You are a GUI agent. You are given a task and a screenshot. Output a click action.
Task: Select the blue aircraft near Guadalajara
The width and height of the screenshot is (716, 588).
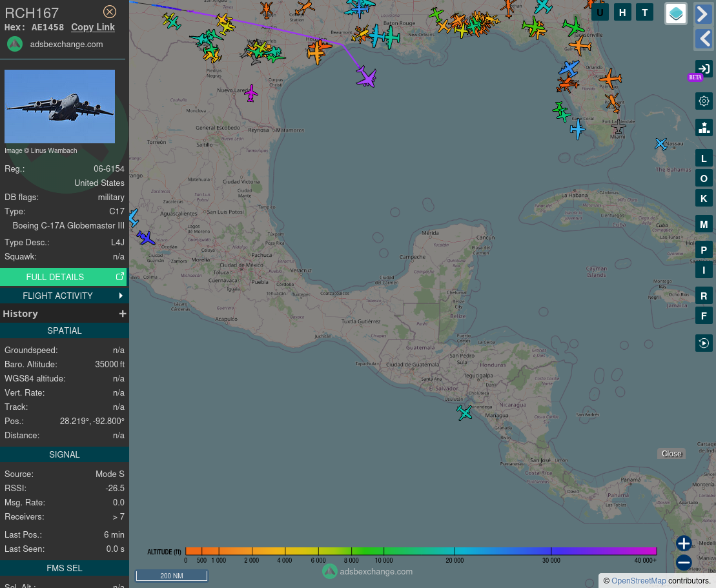tap(146, 238)
